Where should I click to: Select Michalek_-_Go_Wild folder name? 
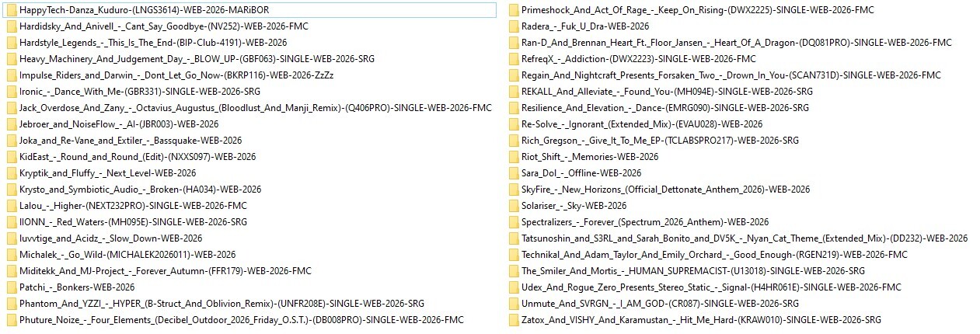[x=127, y=255]
